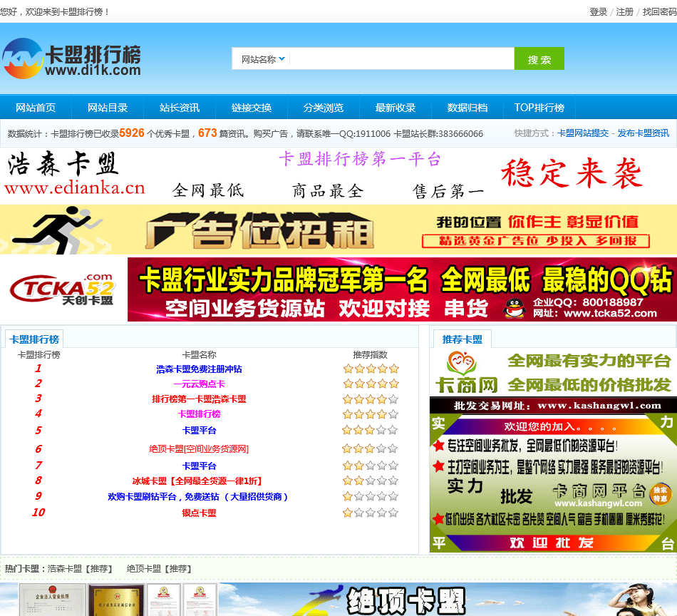This screenshot has height=616, width=677.
Task: Click the running man icon in ad banner
Action: [56, 230]
